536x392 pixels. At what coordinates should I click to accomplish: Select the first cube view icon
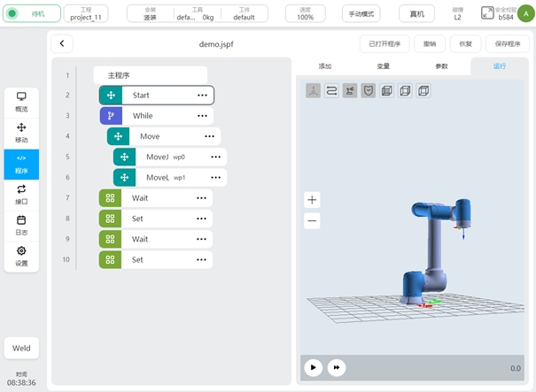[386, 90]
